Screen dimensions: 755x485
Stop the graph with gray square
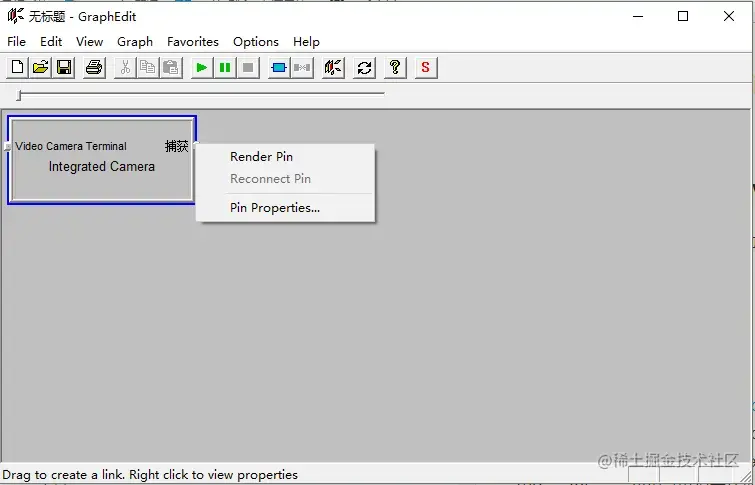coord(248,67)
